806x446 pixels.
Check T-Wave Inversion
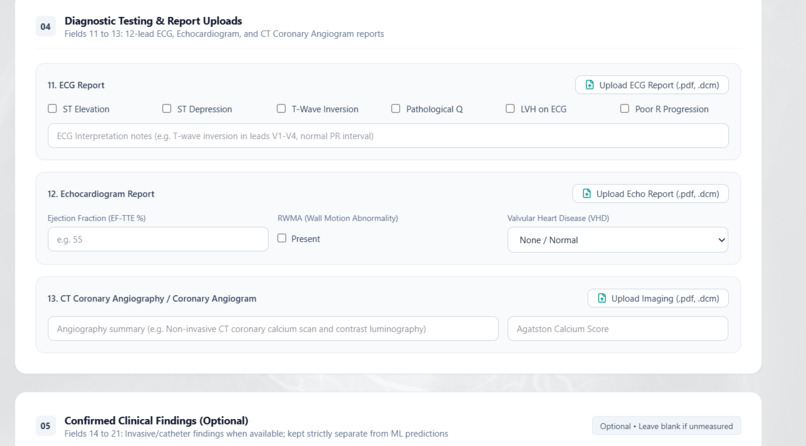tap(281, 108)
